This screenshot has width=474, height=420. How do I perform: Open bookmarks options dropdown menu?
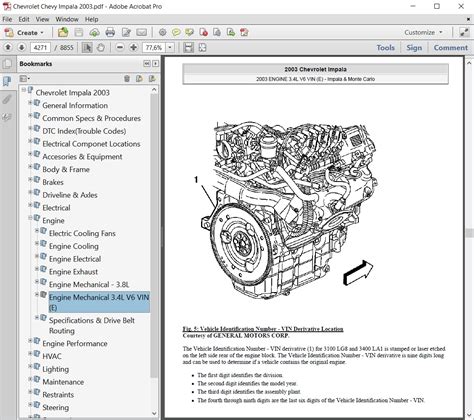coord(25,79)
